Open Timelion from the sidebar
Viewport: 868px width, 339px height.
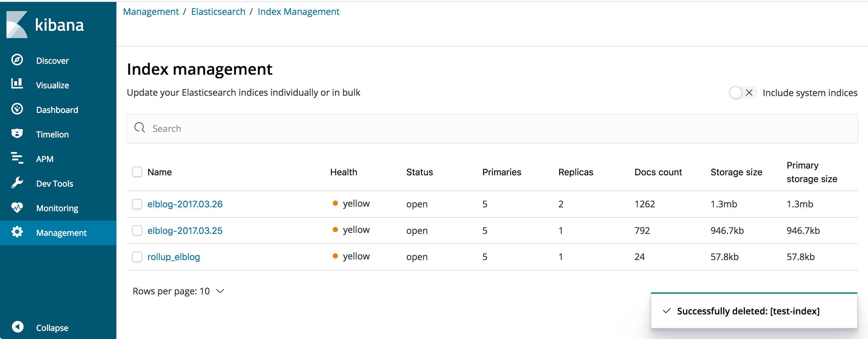click(x=52, y=135)
